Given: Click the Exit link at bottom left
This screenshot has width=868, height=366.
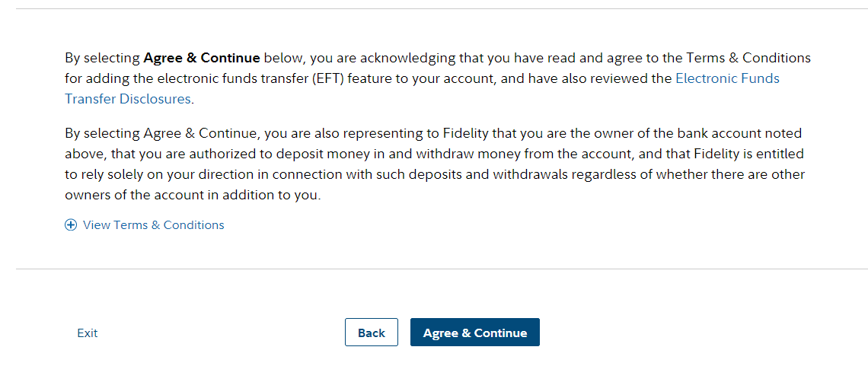Looking at the screenshot, I should (88, 333).
